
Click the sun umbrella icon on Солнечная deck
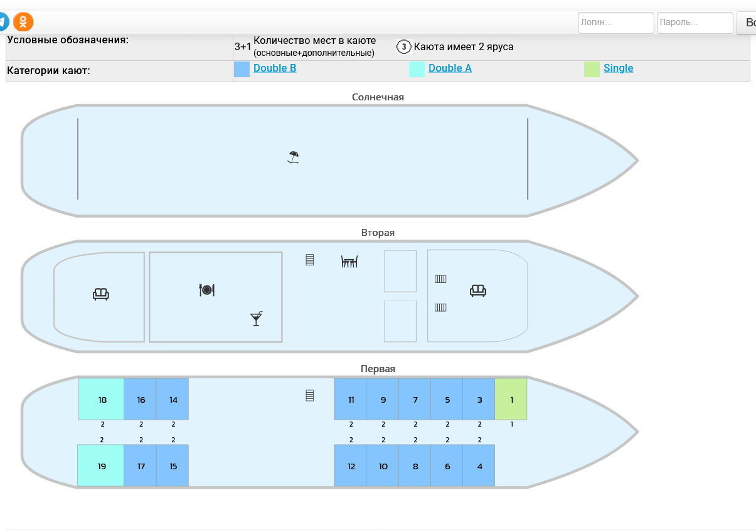pyautogui.click(x=293, y=157)
